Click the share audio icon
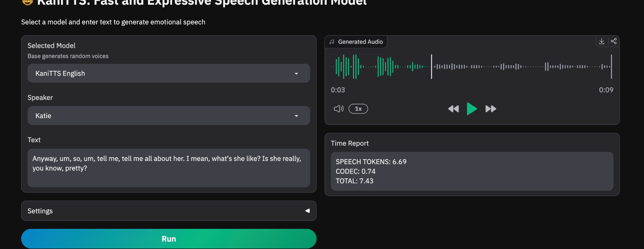The width and height of the screenshot is (644, 249). coord(613,41)
